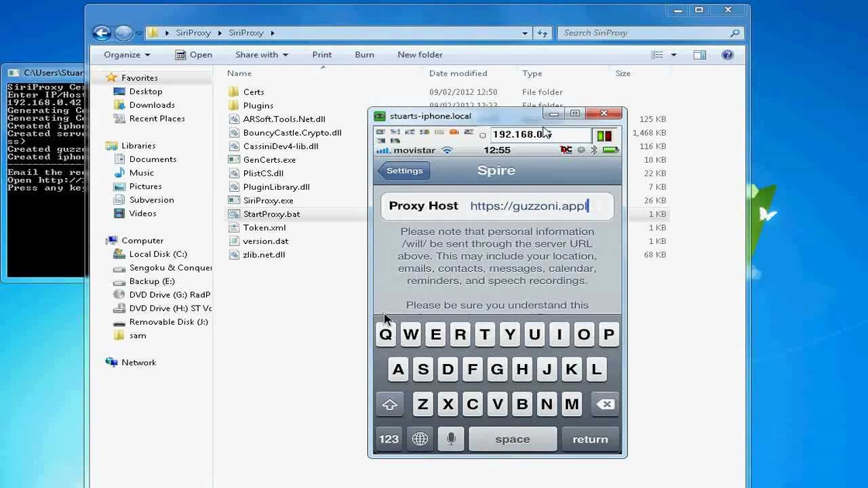This screenshot has height=488, width=868.
Task: Select Token.xml file
Action: click(x=264, y=228)
